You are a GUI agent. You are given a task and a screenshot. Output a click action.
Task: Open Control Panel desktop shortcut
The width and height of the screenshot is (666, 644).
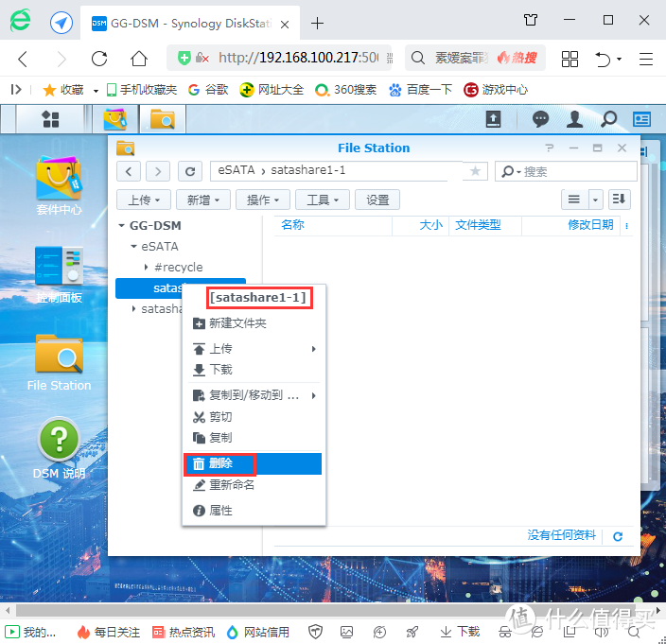[59, 274]
